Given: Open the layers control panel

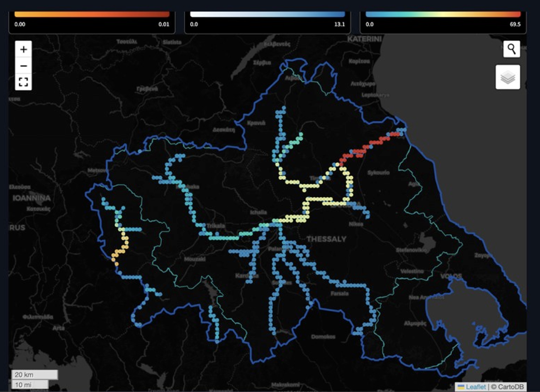Looking at the screenshot, I should (x=508, y=77).
